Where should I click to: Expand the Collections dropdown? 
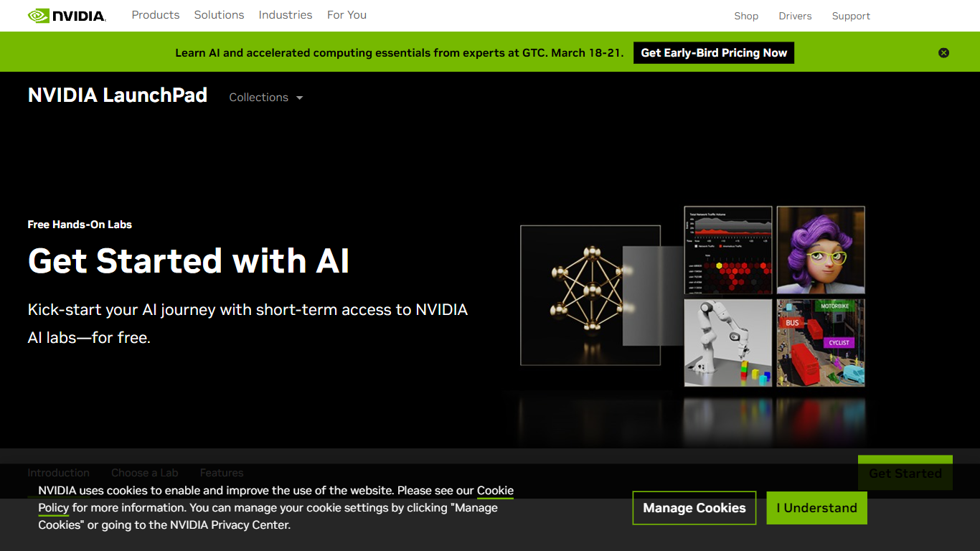[265, 98]
